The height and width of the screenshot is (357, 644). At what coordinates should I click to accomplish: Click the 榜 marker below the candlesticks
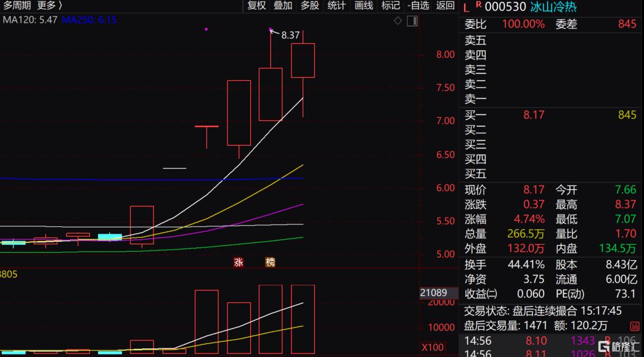(270, 262)
